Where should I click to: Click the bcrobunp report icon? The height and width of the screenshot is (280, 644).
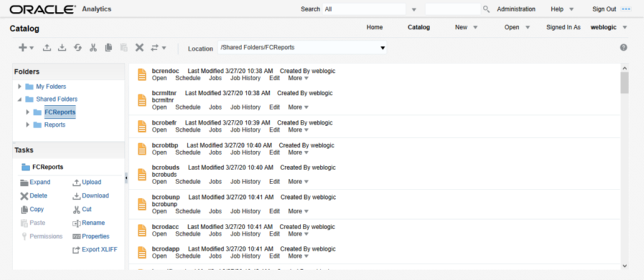142,204
